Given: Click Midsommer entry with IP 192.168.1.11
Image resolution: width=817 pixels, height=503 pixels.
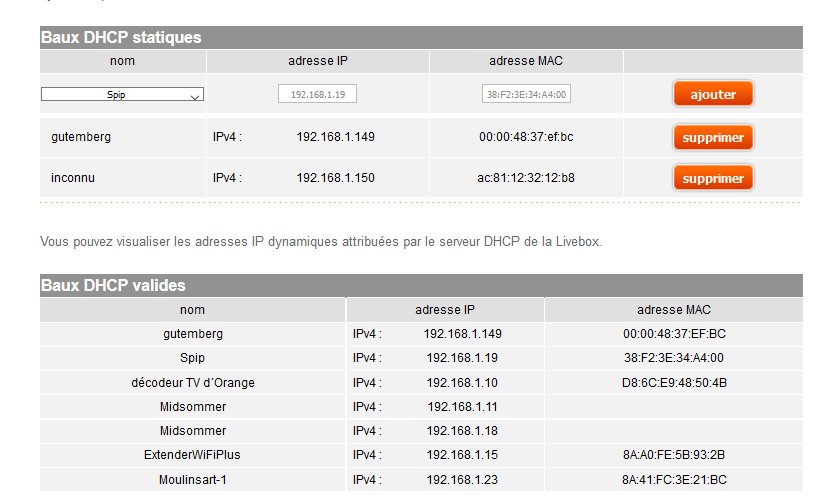Looking at the screenshot, I should click(x=192, y=406).
